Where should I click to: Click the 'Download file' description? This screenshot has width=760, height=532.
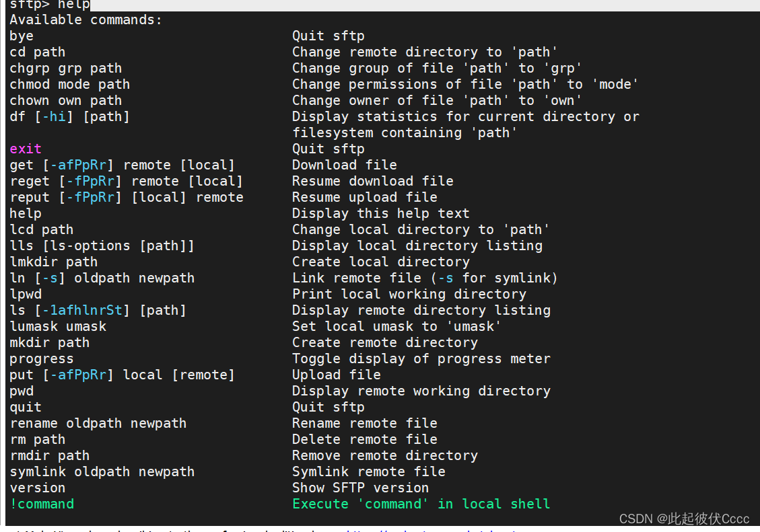pyautogui.click(x=344, y=165)
